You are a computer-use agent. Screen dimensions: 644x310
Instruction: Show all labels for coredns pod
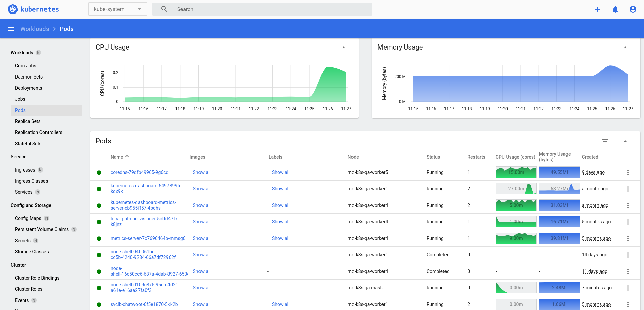tap(281, 172)
